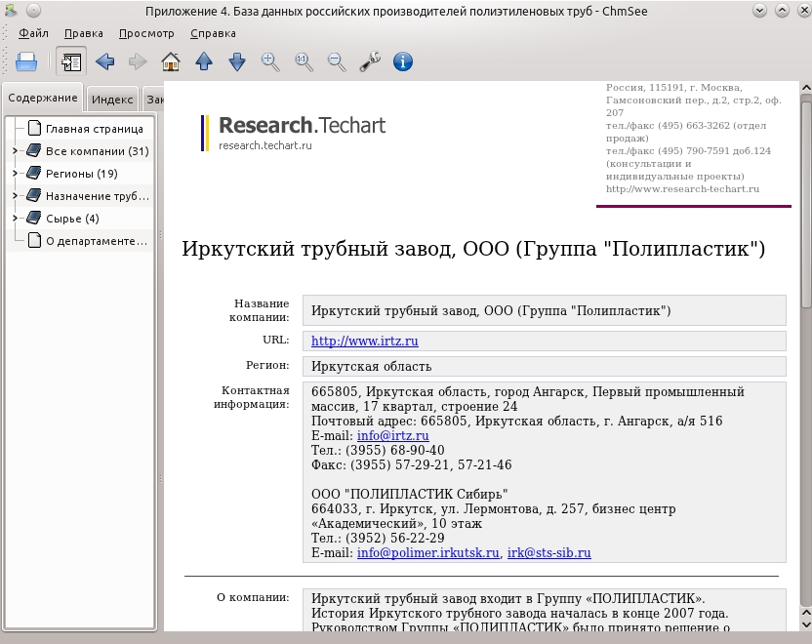Click the vertical scrollbar thumb
812x644 pixels.
tap(806, 205)
